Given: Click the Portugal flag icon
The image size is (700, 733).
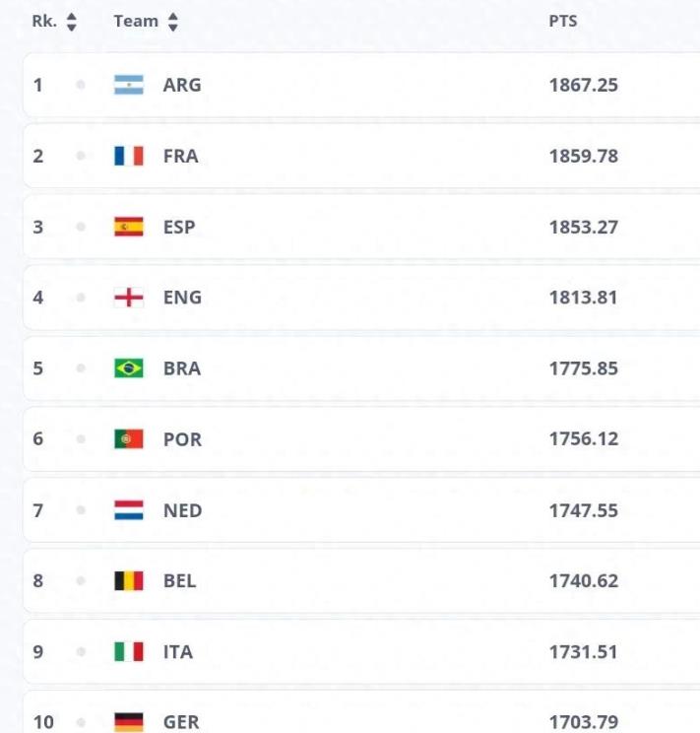Looking at the screenshot, I should click(129, 439).
